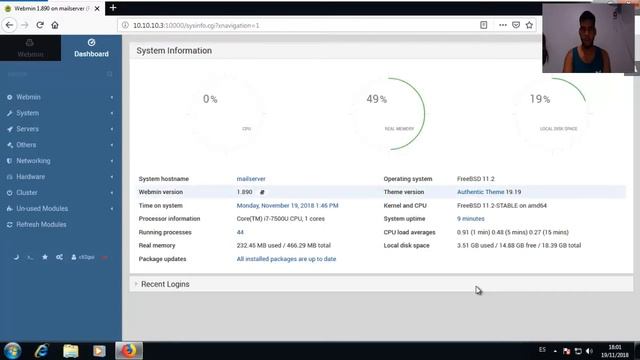640x360 pixels.
Task: Click Firefox icon in taskbar
Action: 129,351
